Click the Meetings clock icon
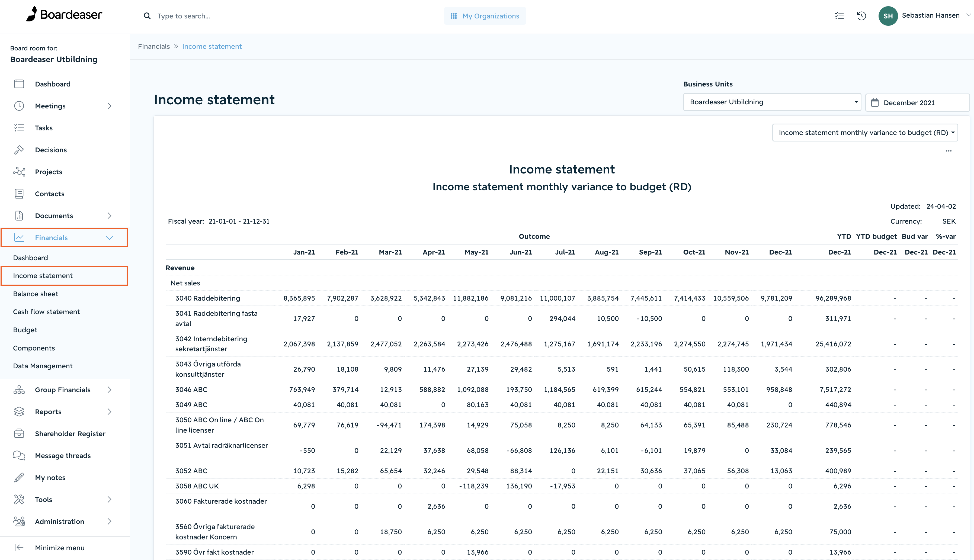The height and width of the screenshot is (560, 974). click(19, 106)
